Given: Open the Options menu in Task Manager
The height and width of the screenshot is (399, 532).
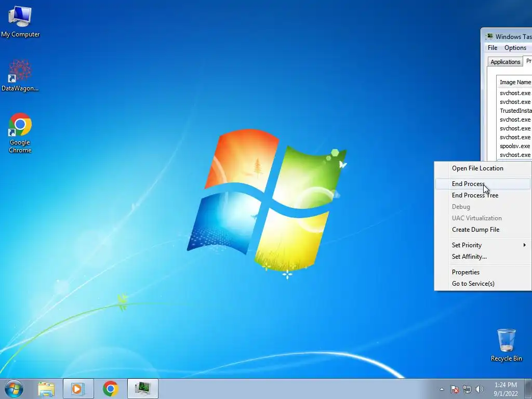Looking at the screenshot, I should [x=515, y=48].
